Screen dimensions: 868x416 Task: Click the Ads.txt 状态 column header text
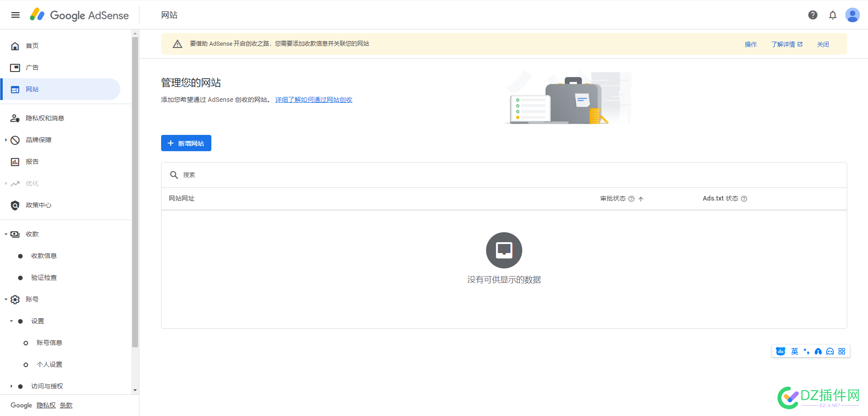coord(720,198)
